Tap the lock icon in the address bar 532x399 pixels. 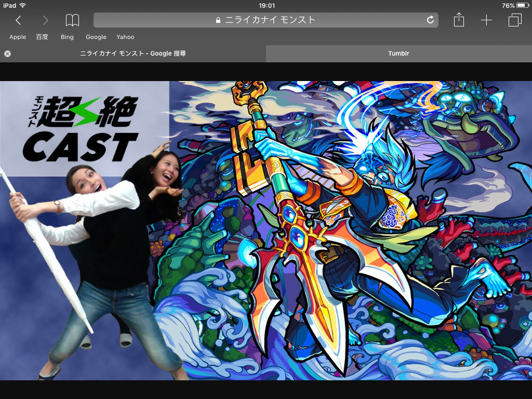tap(218, 20)
